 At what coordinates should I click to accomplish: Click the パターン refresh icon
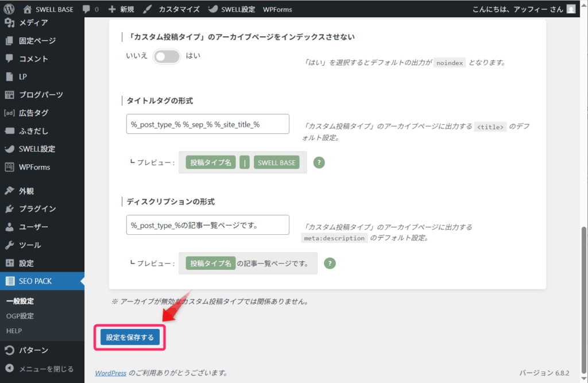[x=10, y=350]
